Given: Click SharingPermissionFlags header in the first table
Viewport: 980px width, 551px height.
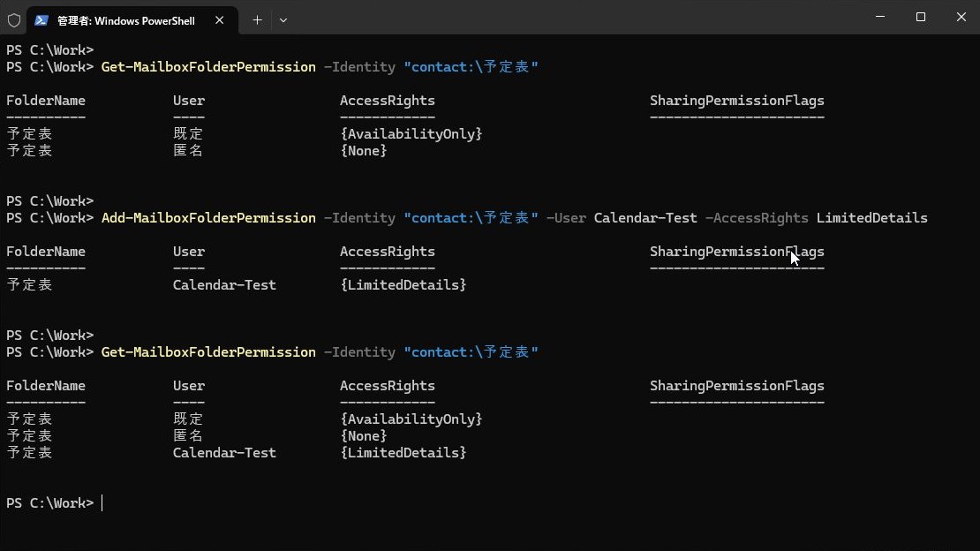Looking at the screenshot, I should [x=736, y=101].
